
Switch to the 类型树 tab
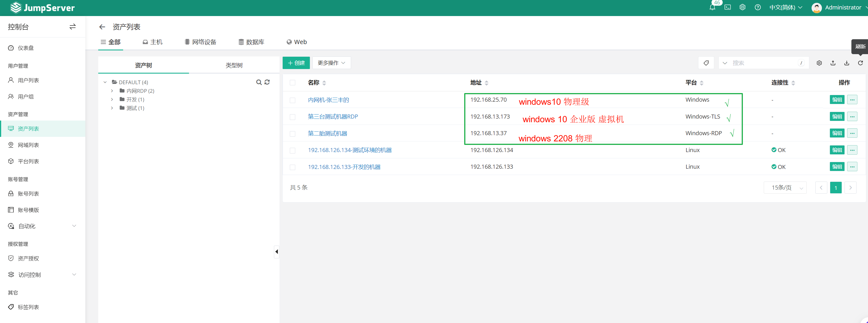pyautogui.click(x=234, y=65)
